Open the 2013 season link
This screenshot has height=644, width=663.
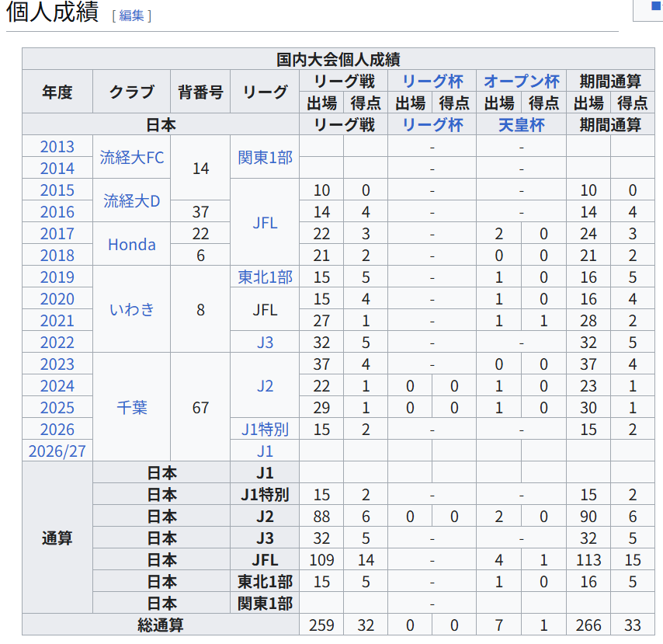(x=57, y=146)
